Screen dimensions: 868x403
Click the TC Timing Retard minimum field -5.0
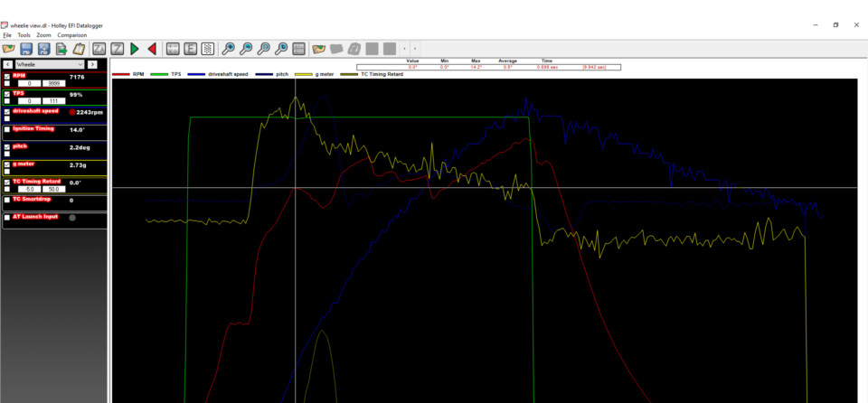click(x=29, y=190)
